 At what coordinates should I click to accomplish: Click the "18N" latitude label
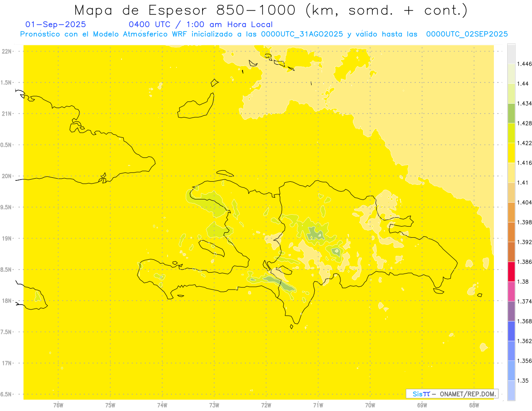pos(7,301)
